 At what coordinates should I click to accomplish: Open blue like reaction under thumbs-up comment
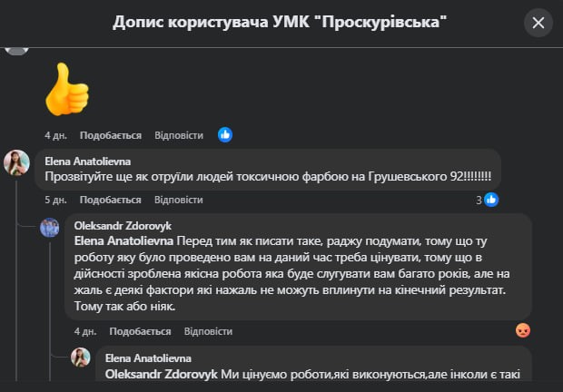pos(224,135)
